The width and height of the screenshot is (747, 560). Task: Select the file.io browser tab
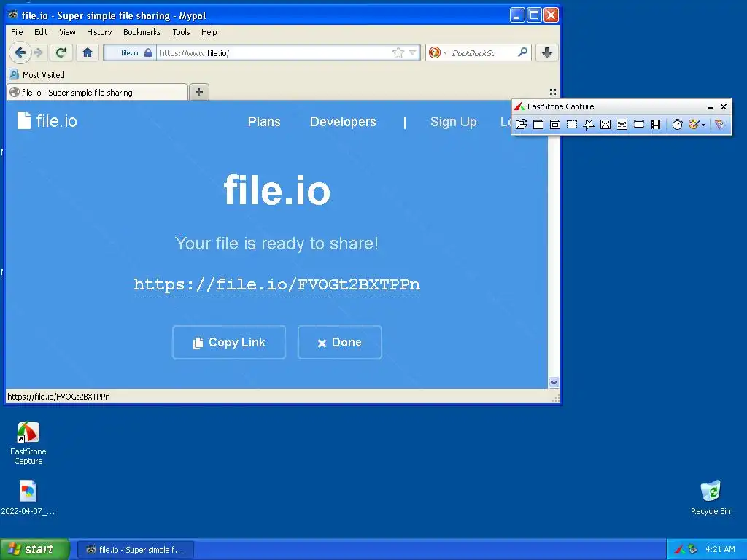[97, 93]
